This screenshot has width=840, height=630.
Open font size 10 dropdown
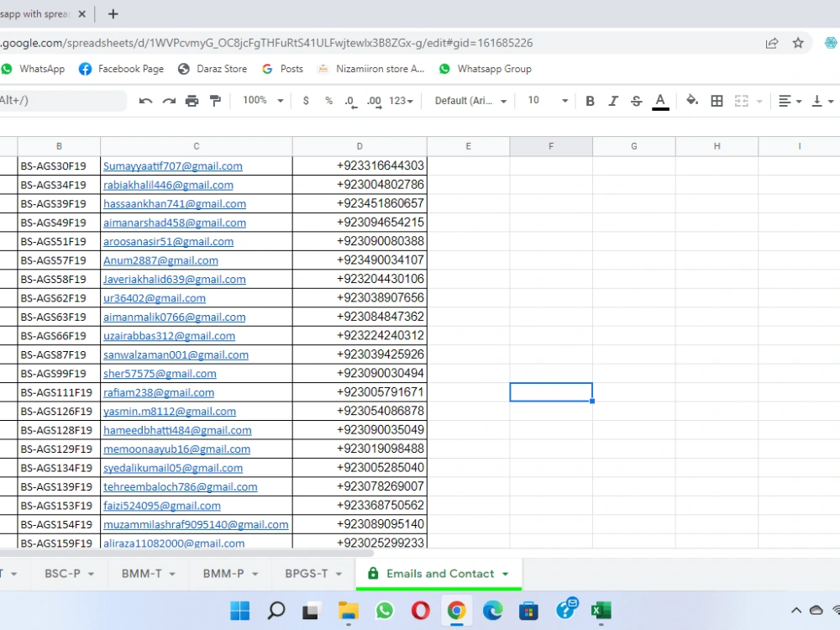pos(547,100)
